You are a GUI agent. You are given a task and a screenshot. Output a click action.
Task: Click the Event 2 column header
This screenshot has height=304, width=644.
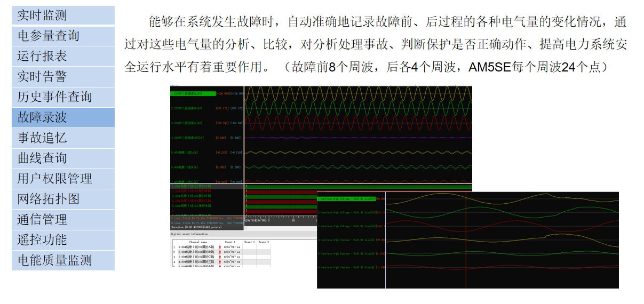(250, 242)
